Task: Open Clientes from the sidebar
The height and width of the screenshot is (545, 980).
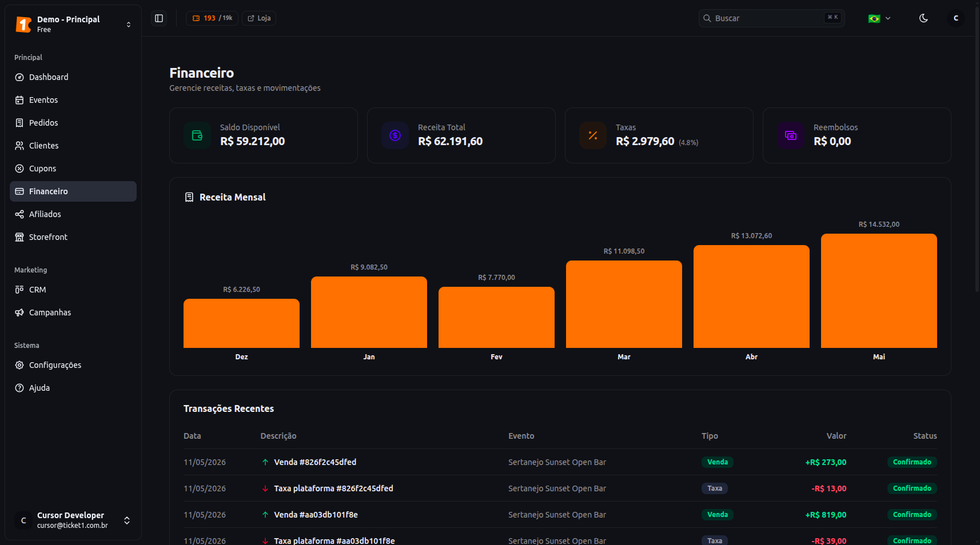Action: tap(73, 146)
